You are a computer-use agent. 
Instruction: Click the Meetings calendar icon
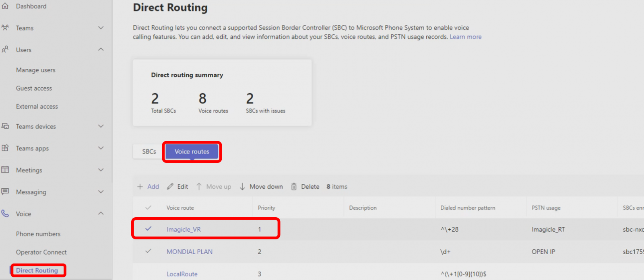tap(5, 170)
